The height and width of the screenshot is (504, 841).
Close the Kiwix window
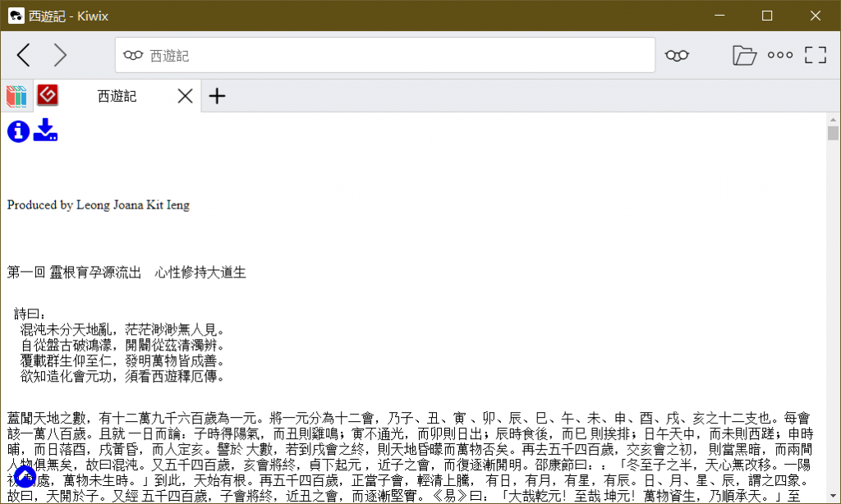pos(816,16)
